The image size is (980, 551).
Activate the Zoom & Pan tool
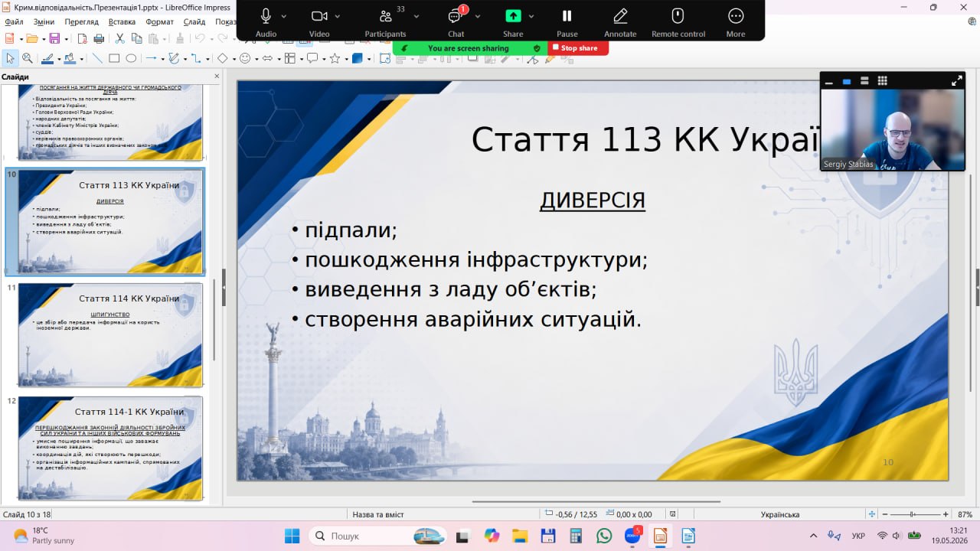tap(28, 58)
